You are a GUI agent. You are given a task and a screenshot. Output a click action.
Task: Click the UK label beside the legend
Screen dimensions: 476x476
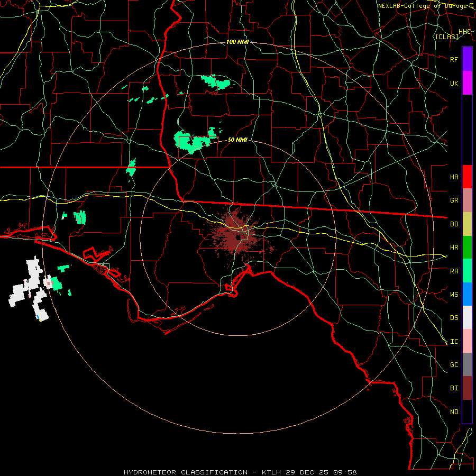[454, 83]
